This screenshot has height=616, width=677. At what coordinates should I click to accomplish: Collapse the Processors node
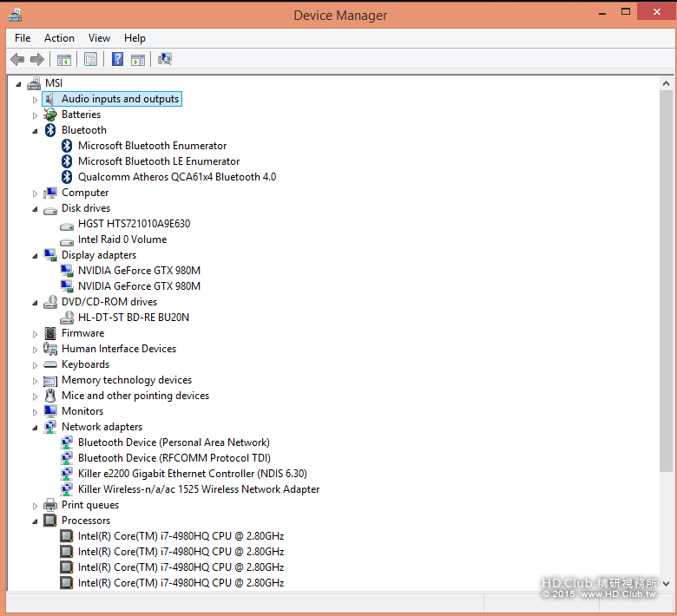coord(35,521)
